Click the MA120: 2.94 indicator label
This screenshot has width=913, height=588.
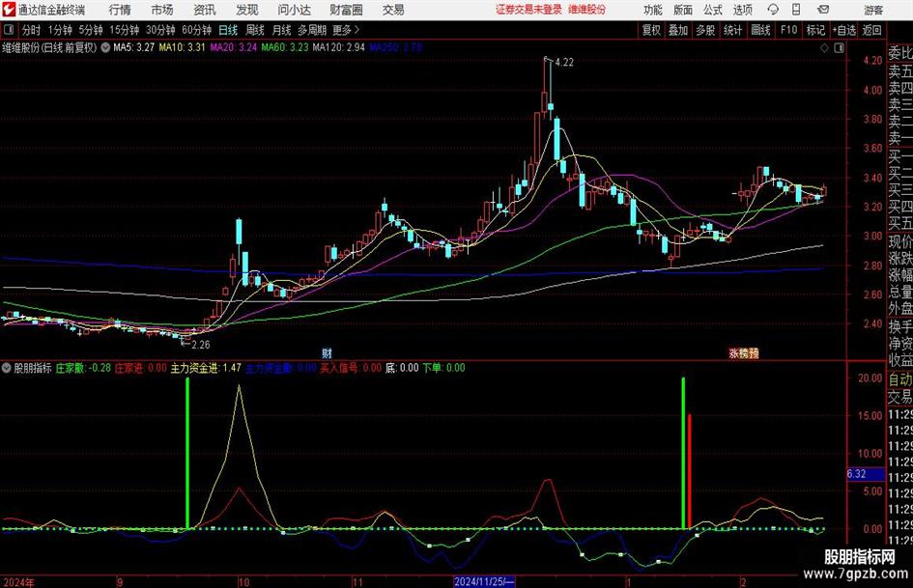pyautogui.click(x=339, y=47)
